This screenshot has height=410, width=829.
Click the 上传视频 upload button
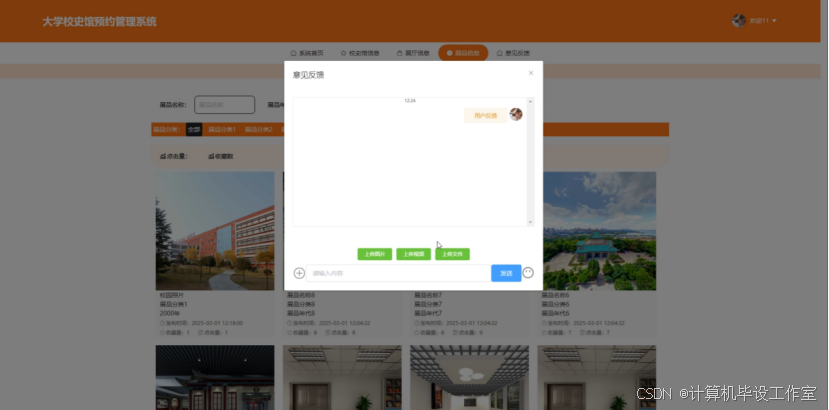tap(413, 254)
